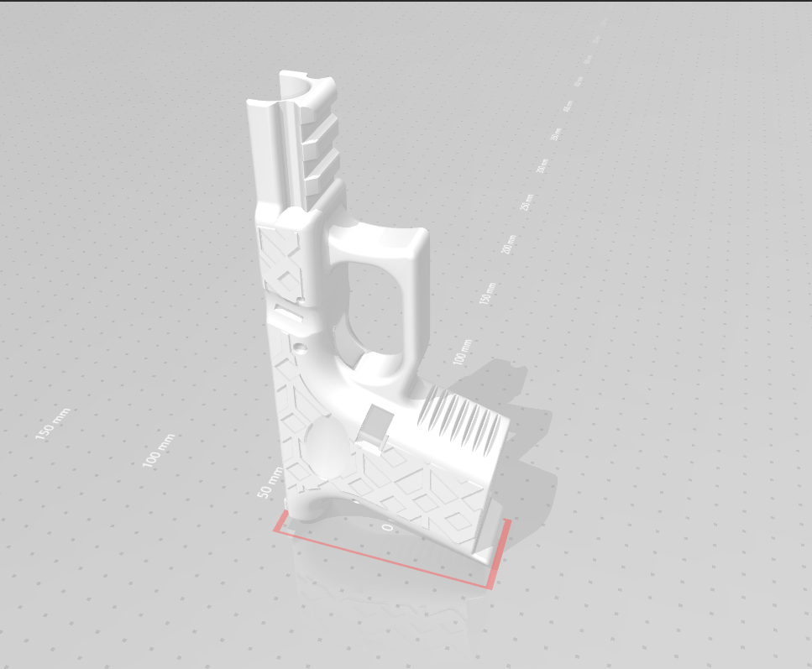Click the 100 mm label on the left ruler axis
The height and width of the screenshot is (669, 812).
point(160,451)
